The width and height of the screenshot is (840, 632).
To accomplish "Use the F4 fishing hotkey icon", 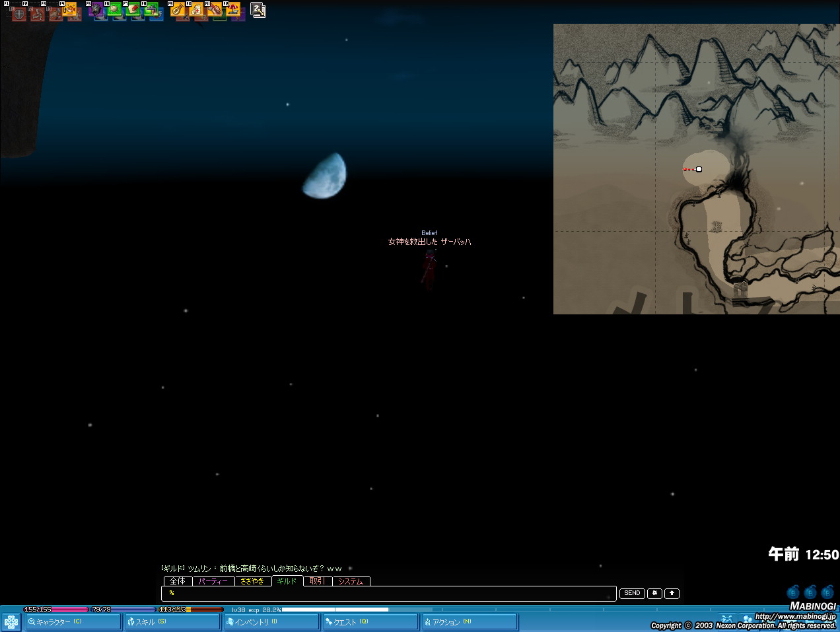I will pyautogui.click(x=70, y=9).
